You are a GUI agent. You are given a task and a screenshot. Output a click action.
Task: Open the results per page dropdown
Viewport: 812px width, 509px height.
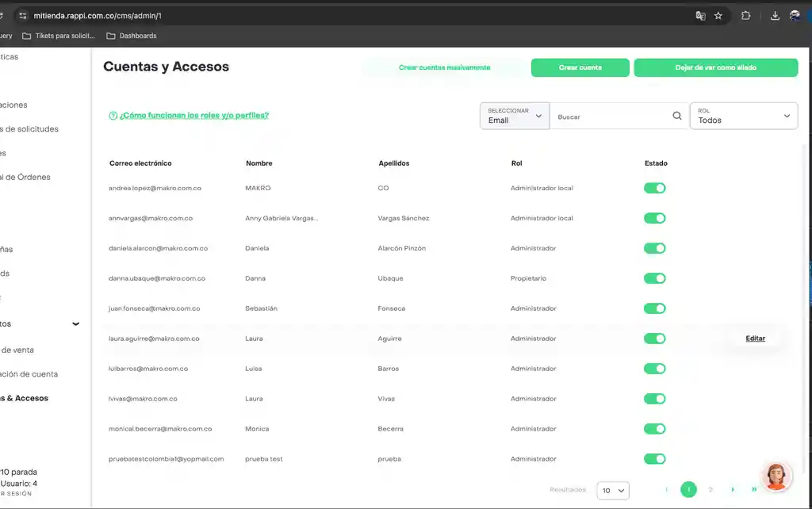613,491
